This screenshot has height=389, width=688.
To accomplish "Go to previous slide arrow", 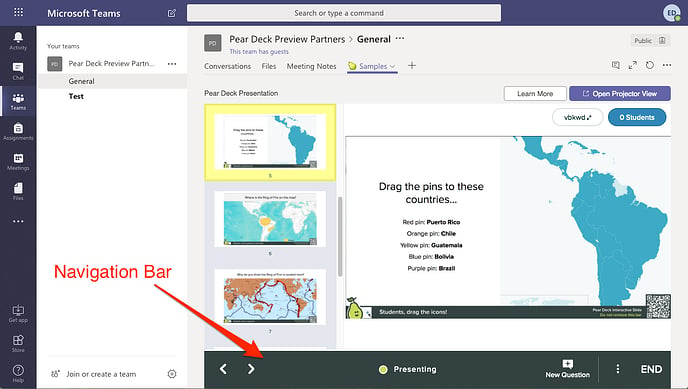I will (223, 369).
